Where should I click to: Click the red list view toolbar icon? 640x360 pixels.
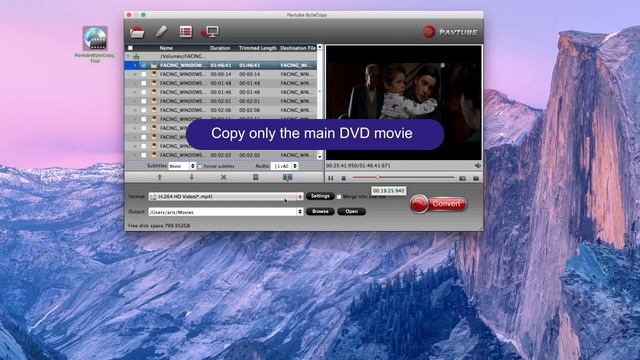tap(186, 31)
